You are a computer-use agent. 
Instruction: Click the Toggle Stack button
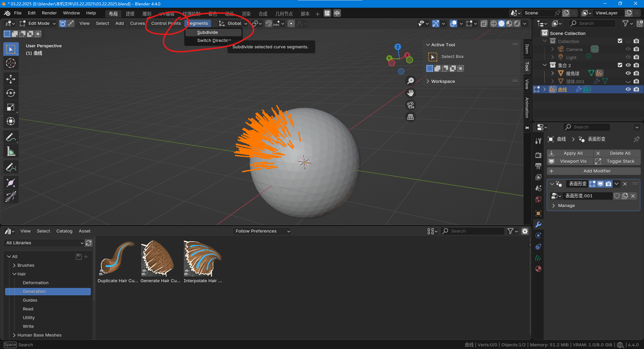pyautogui.click(x=617, y=161)
